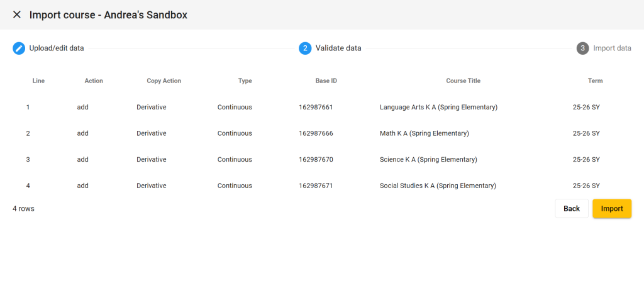Click the Science K A course title
This screenshot has height=295, width=644.
428,160
